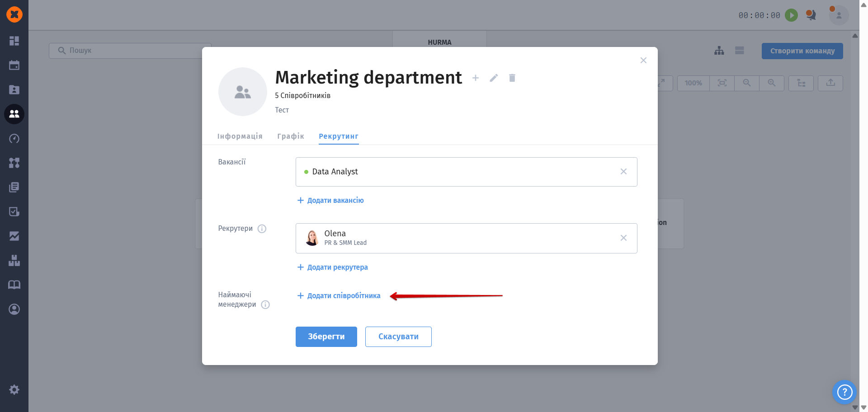Open the calendar icon in sidebar
Screen dimensions: 868x412
pyautogui.click(x=14, y=65)
